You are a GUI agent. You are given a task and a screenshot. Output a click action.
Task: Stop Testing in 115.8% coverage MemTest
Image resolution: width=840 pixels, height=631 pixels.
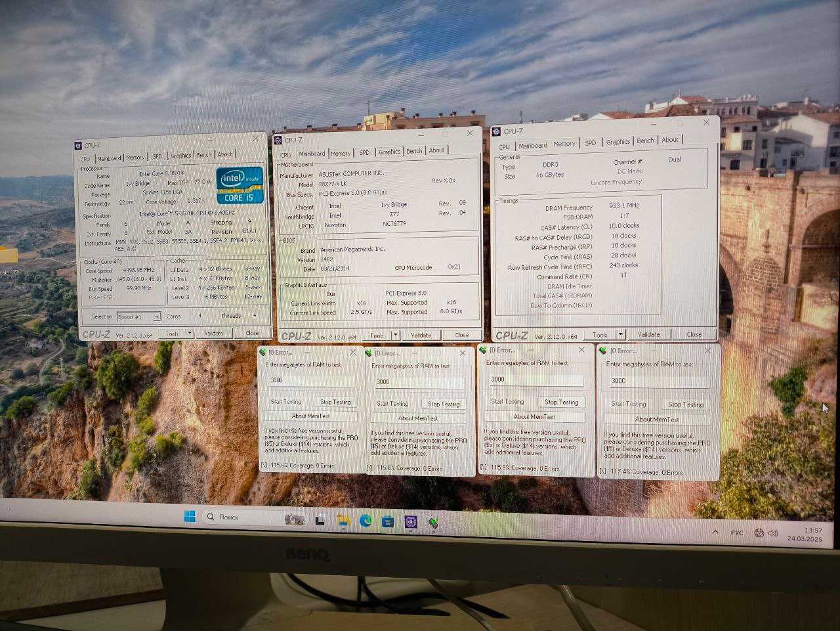point(444,404)
